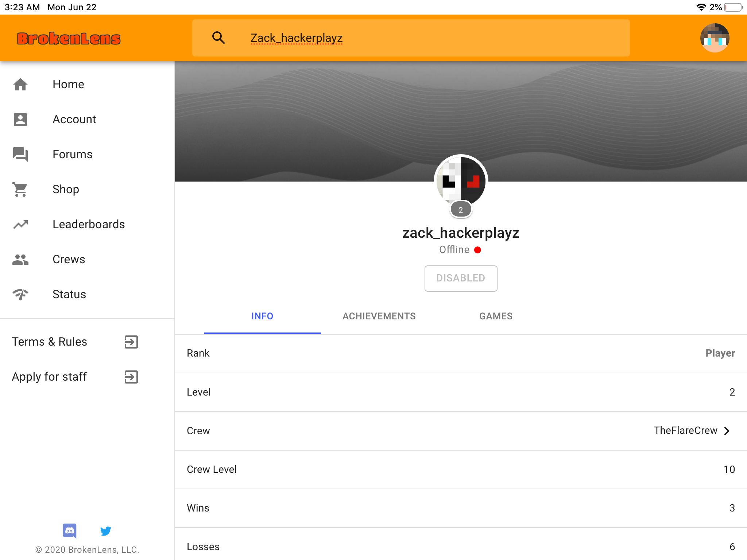Screen dimensions: 747x560
Task: Click the BrokenLens logo
Action: click(69, 38)
